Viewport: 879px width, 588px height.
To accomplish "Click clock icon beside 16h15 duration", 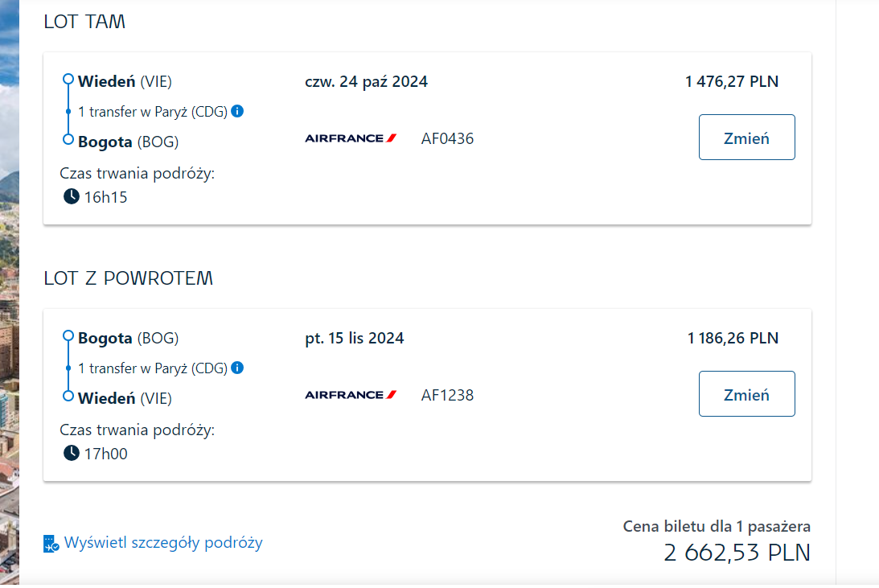I will [x=72, y=196].
